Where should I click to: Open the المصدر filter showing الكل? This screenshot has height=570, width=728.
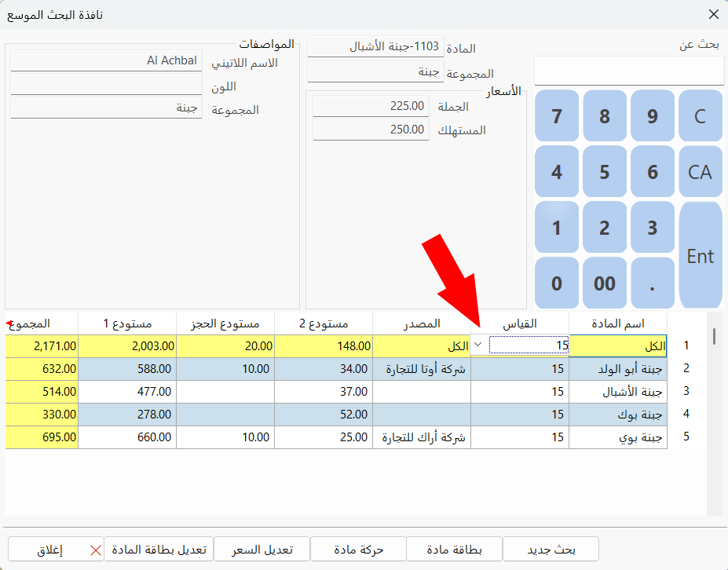(x=422, y=345)
